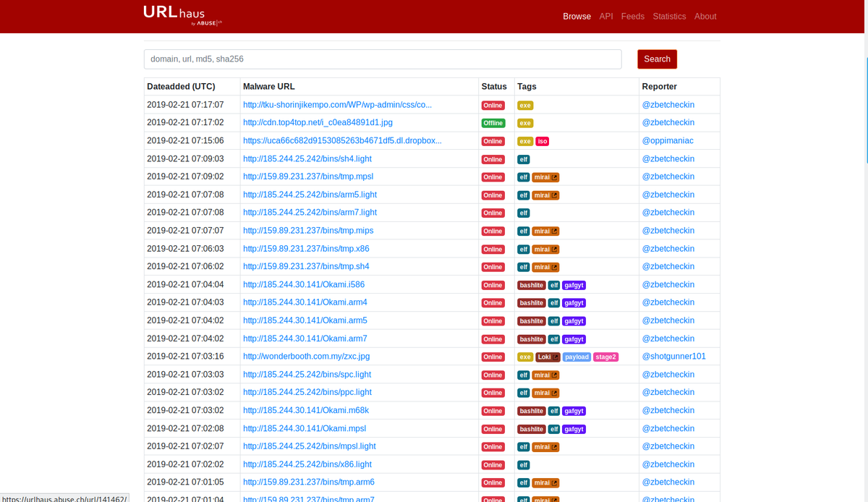Open the cdn.top4top.net i_c0ea84891d1.jpg link
The width and height of the screenshot is (868, 502).
pos(318,123)
